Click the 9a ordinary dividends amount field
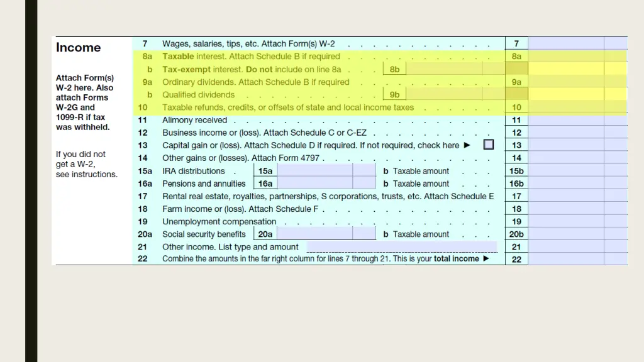 tap(565, 82)
